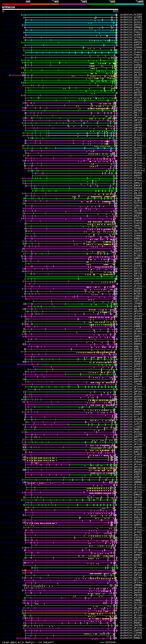Select the UniRef100_P93705 label
146x644 pixels.
131,203
